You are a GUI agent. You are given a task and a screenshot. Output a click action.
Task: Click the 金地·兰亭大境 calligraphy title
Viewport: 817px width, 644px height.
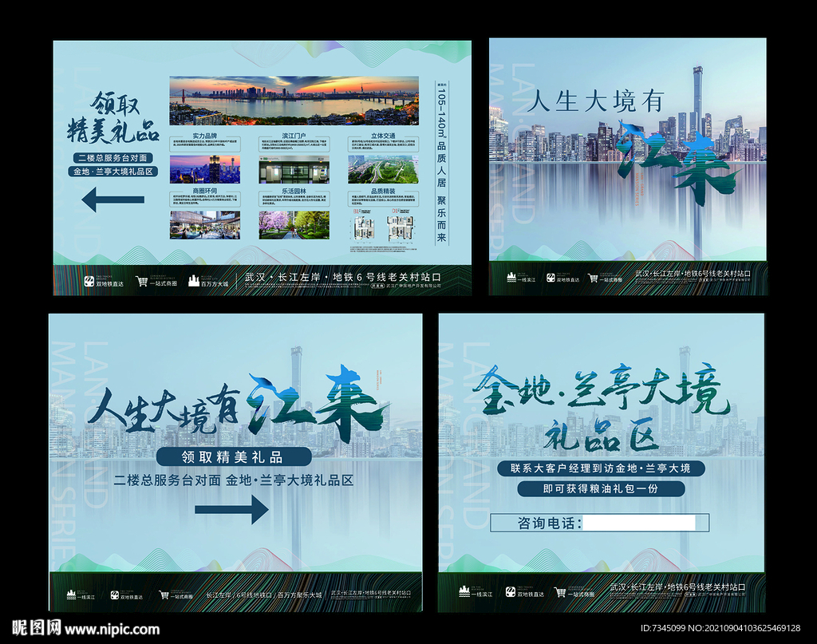601,391
